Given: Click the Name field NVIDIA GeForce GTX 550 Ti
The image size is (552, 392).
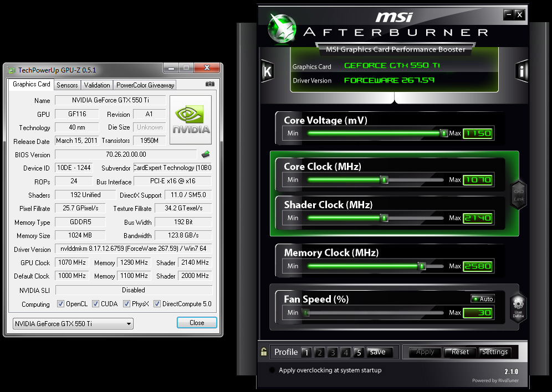Looking at the screenshot, I should click(110, 100).
